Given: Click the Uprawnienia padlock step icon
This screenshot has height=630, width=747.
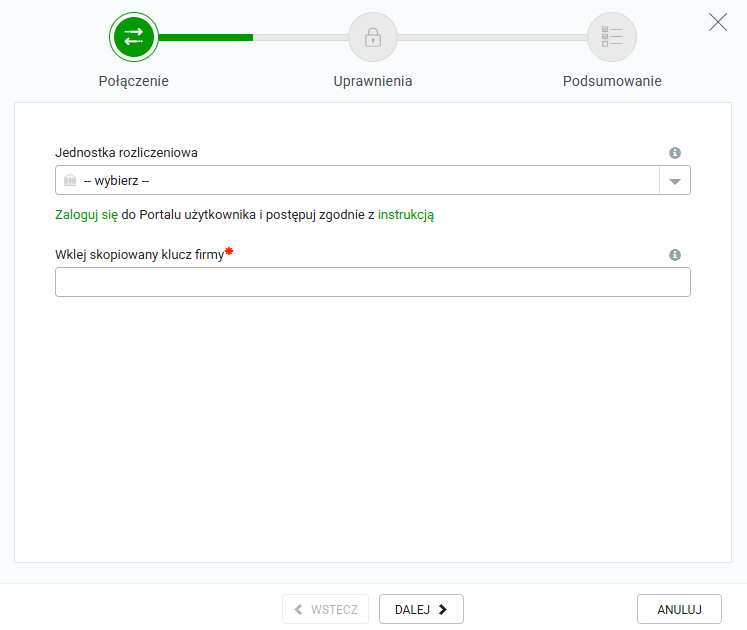Looking at the screenshot, I should point(372,37).
